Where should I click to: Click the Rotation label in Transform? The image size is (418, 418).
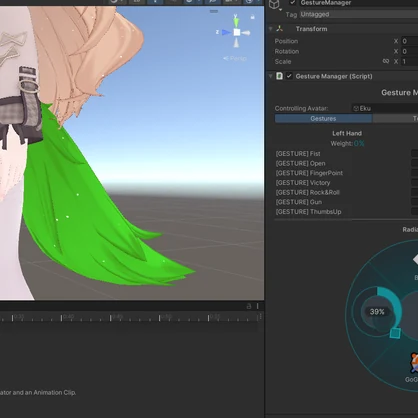287,52
